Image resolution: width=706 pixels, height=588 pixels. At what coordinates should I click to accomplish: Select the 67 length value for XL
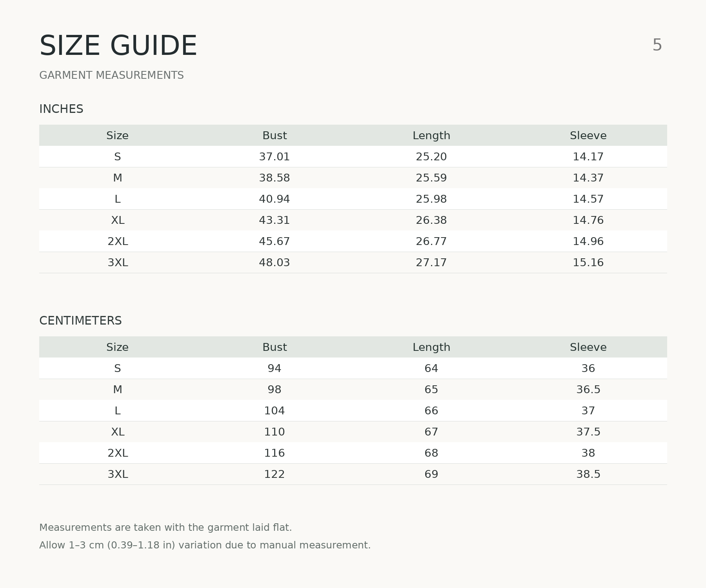431,432
